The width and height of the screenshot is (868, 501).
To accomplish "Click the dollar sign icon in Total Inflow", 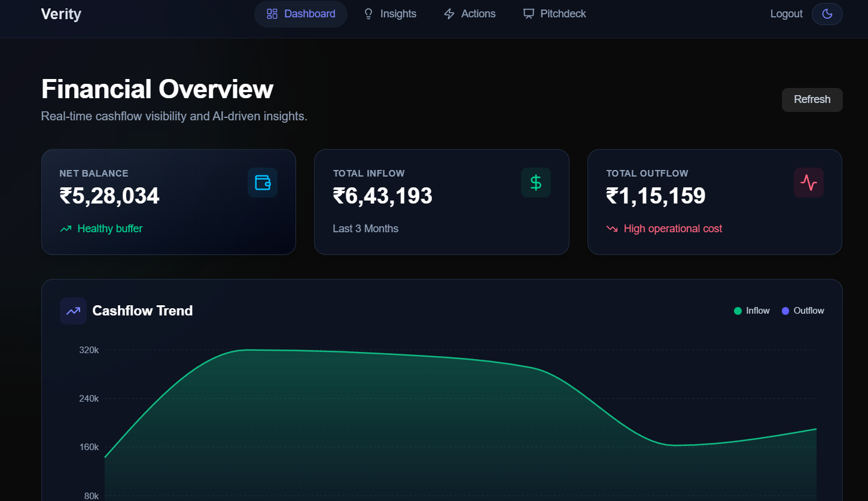I will coord(535,183).
